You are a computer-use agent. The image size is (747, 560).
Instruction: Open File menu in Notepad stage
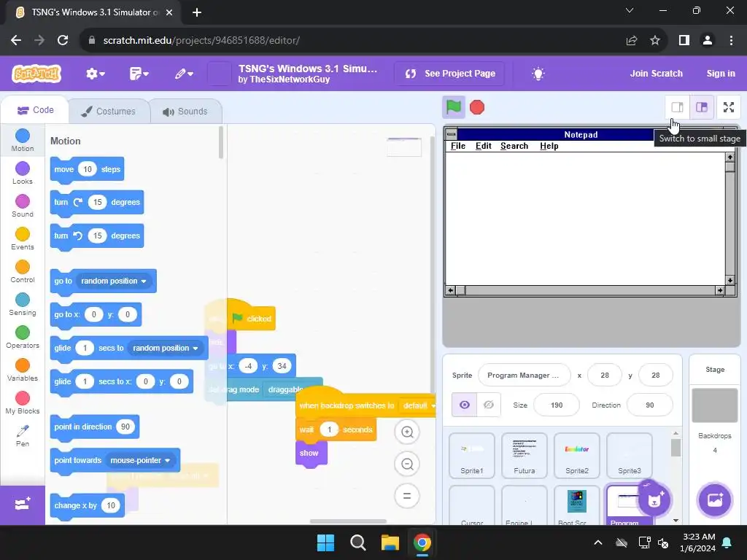pos(458,146)
